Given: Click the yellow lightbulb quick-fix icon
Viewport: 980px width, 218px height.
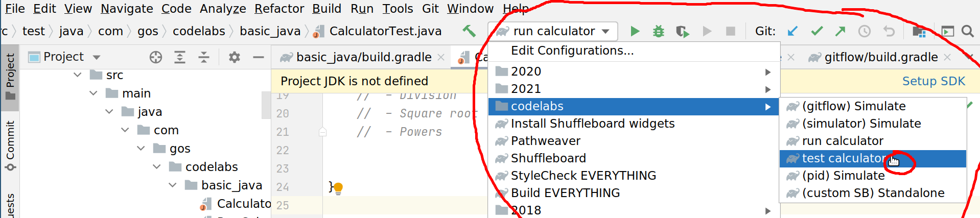Looking at the screenshot, I should click(x=338, y=188).
